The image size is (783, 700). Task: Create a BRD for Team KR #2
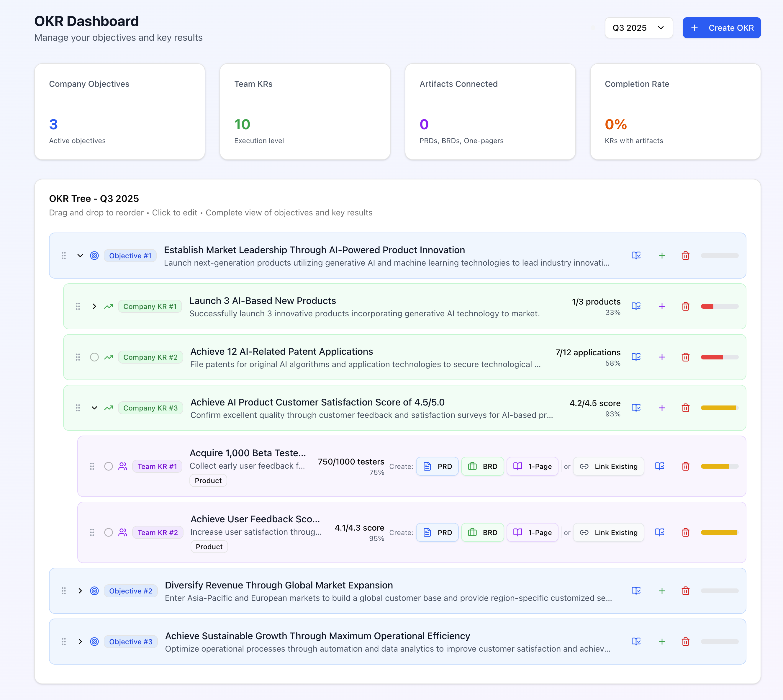tap(483, 532)
